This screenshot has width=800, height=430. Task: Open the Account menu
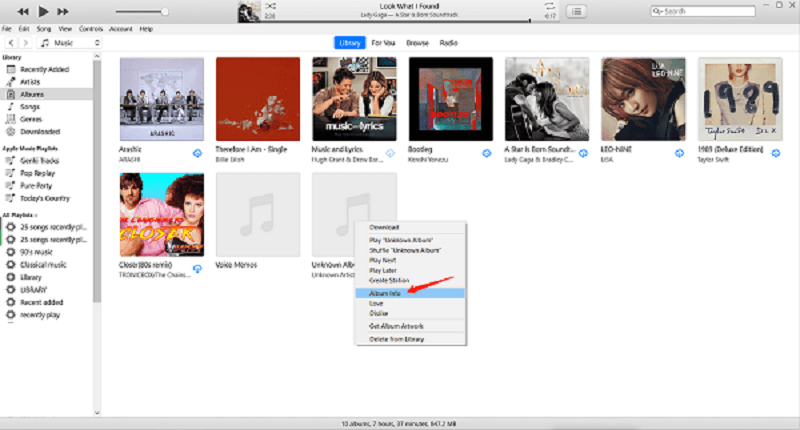pyautogui.click(x=120, y=29)
